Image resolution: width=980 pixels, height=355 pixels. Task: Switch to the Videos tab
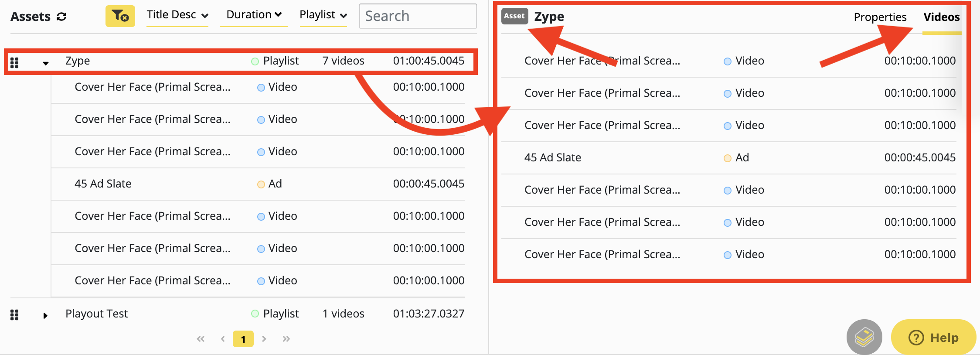tap(942, 17)
